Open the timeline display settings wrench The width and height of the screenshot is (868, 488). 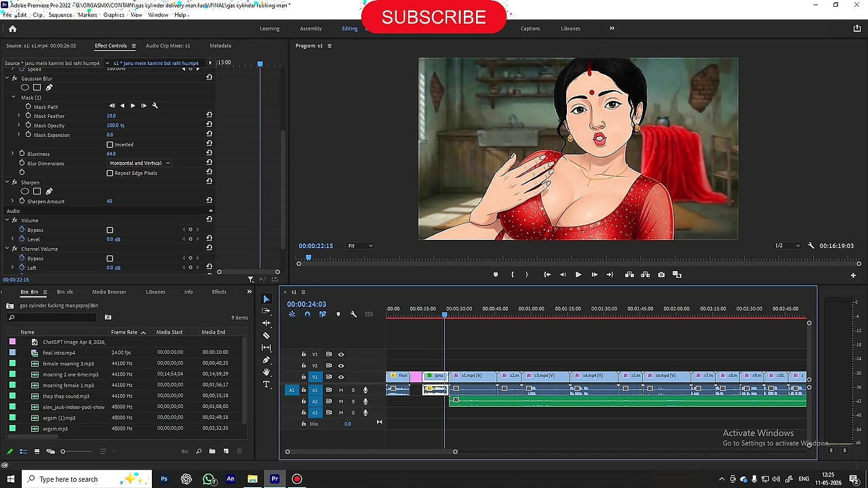[x=353, y=314]
